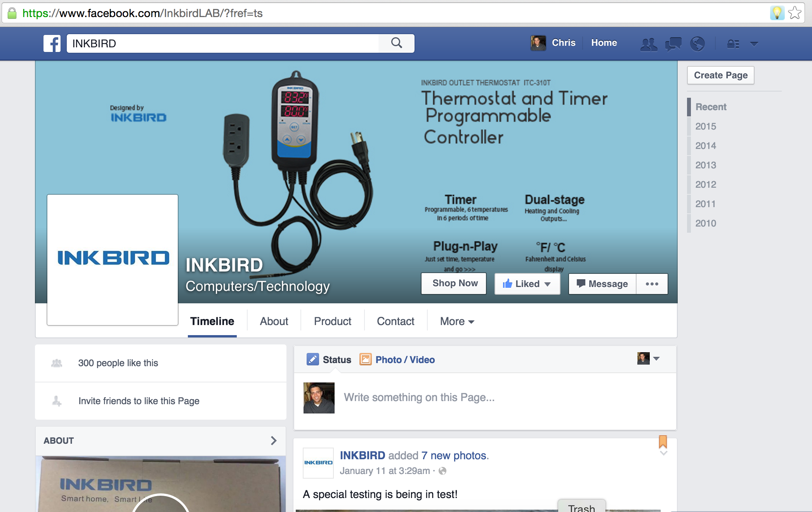Screen dimensions: 812x512
Task: Open the 7 new photos link
Action: click(454, 455)
